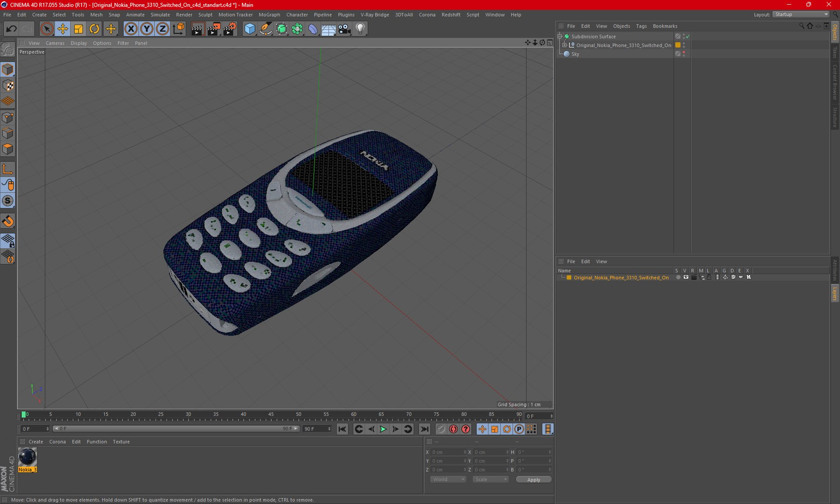
Task: Open material manager Create menu
Action: pos(35,442)
